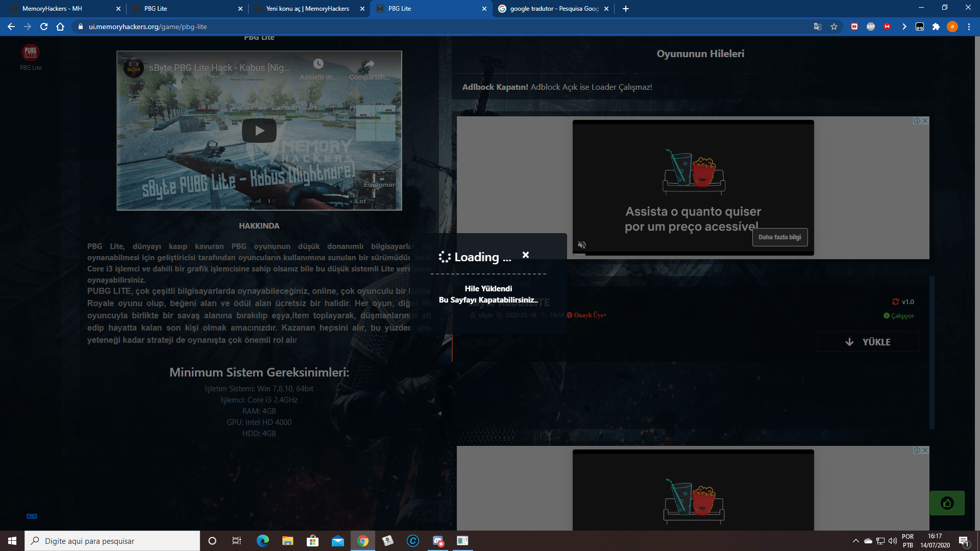Unmute the advertisement video
This screenshot has height=551, width=980.
coord(582,245)
